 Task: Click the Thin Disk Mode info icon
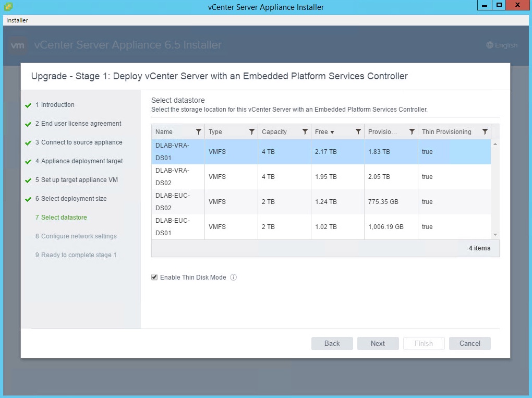coord(234,278)
